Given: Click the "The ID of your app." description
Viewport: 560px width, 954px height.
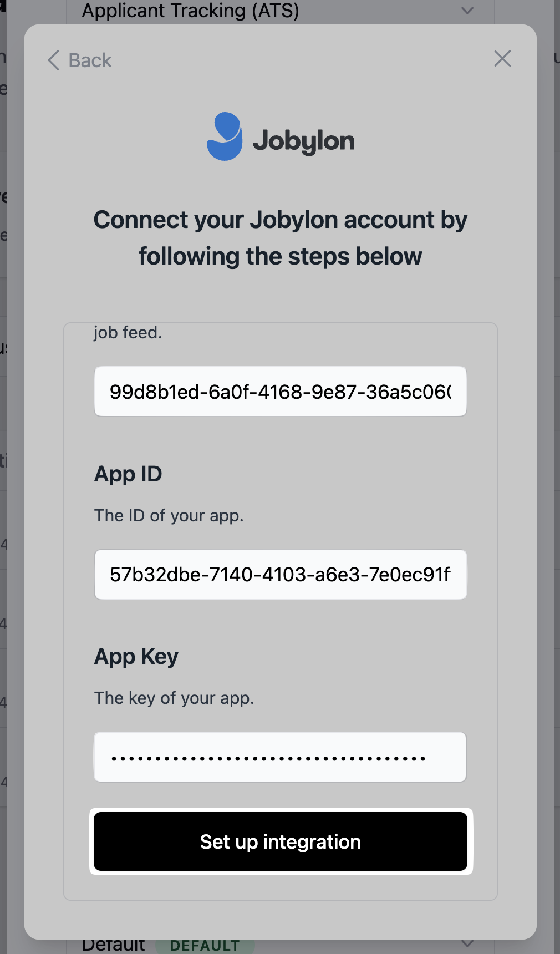Looking at the screenshot, I should click(x=169, y=515).
